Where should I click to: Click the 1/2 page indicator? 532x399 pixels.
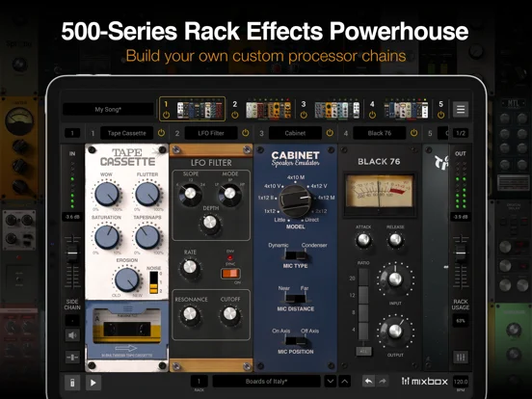point(461,133)
